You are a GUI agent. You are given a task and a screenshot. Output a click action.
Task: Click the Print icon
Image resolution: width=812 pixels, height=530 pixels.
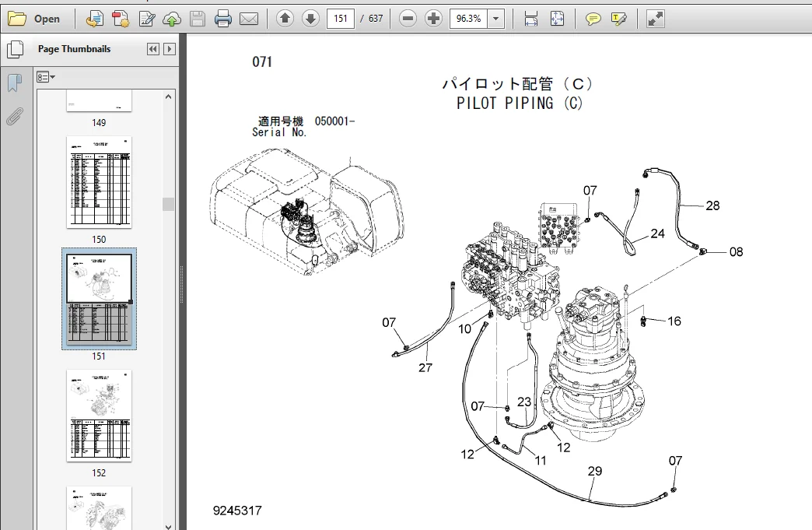click(x=222, y=19)
